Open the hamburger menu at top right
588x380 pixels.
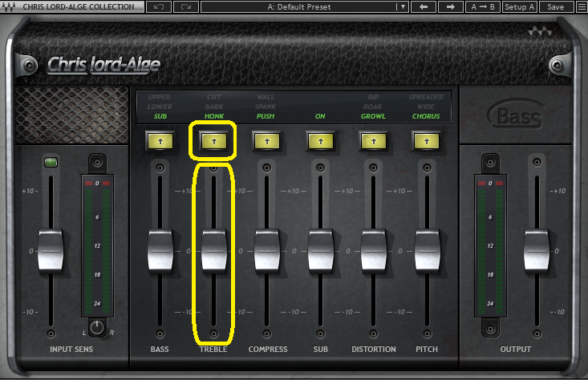click(579, 7)
